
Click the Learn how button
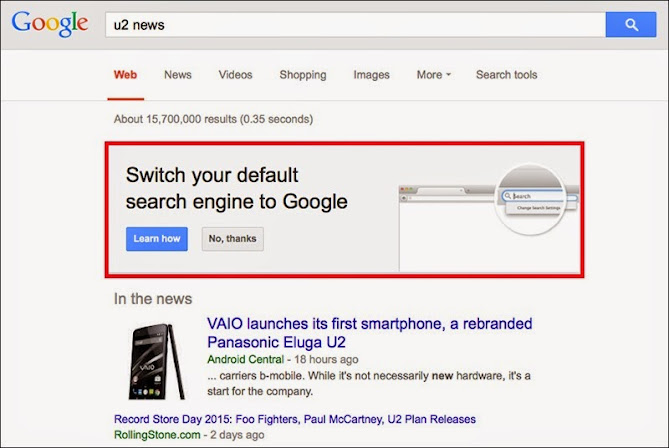157,239
